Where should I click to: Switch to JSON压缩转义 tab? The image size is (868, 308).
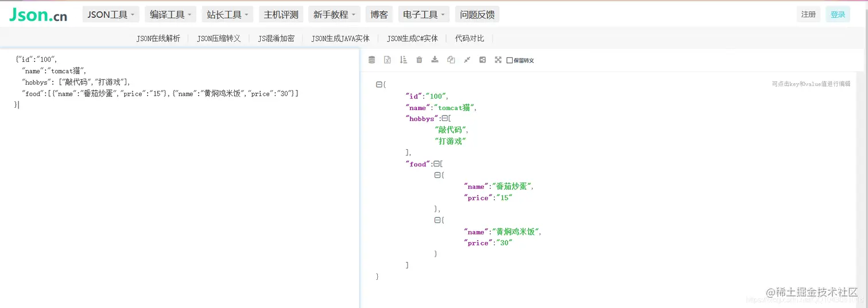[x=219, y=38]
